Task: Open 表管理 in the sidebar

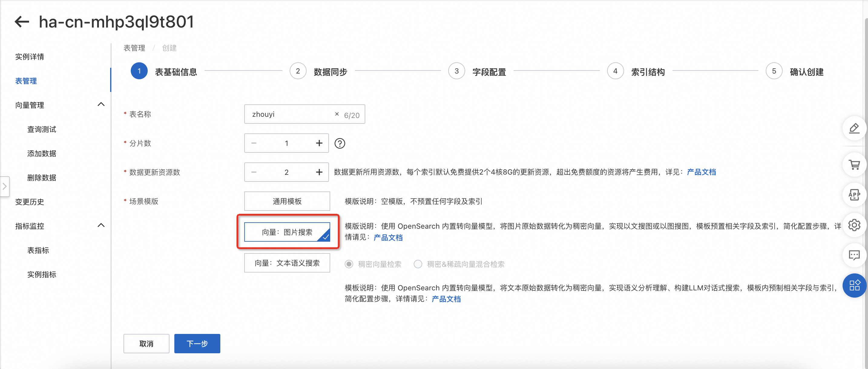Action: tap(26, 81)
